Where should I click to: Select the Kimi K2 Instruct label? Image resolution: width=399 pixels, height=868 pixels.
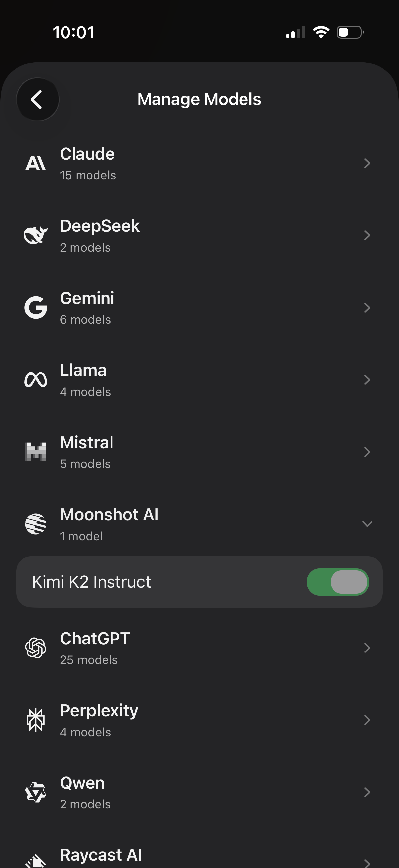(92, 582)
